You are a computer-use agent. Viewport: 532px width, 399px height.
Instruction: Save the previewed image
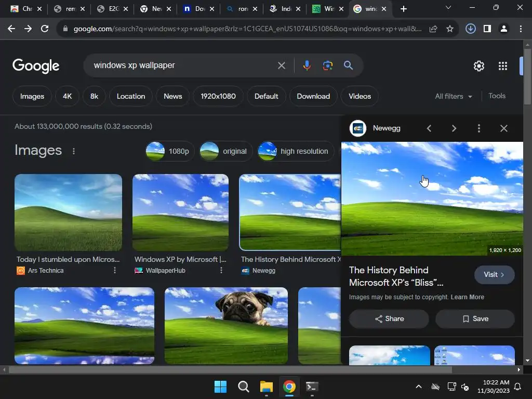[x=475, y=319]
